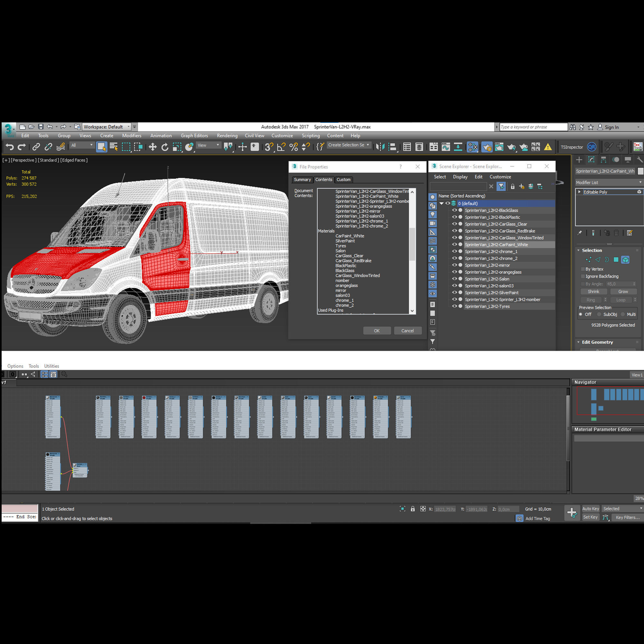The height and width of the screenshot is (644, 644).
Task: Open the Rendering menu
Action: pyautogui.click(x=227, y=136)
